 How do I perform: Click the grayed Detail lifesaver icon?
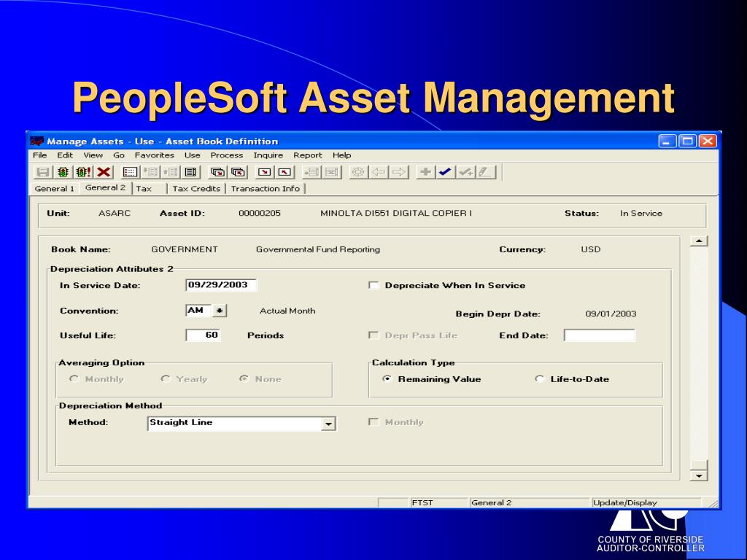(x=358, y=172)
